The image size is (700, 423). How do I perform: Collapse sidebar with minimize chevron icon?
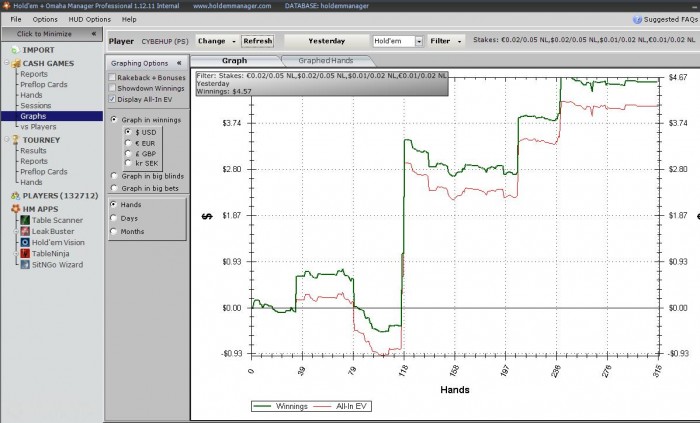pos(94,33)
